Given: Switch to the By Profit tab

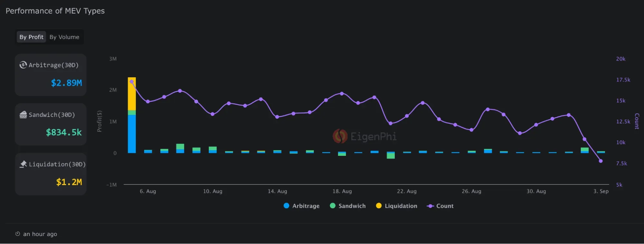Looking at the screenshot, I should click(x=31, y=37).
